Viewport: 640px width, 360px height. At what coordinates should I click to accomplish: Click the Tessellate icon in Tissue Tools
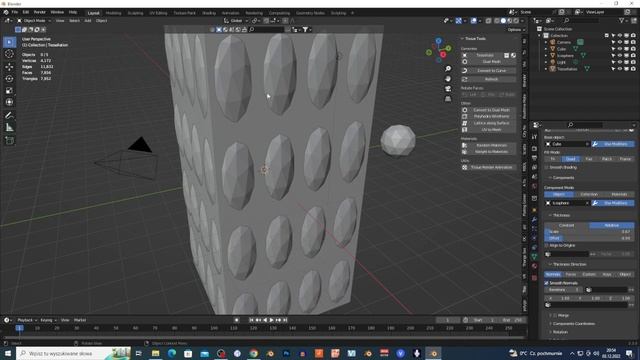[464, 55]
